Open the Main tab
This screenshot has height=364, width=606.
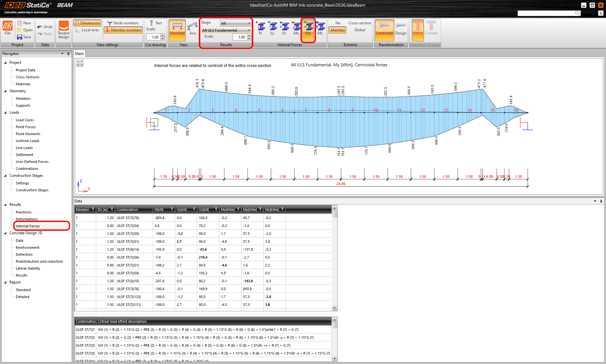click(x=79, y=54)
